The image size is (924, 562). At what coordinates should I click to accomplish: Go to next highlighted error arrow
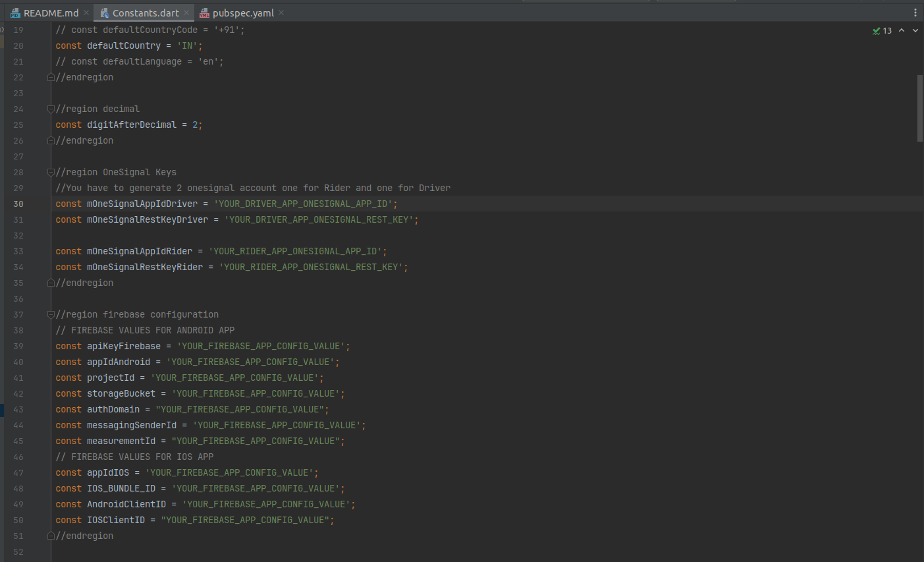pyautogui.click(x=915, y=31)
